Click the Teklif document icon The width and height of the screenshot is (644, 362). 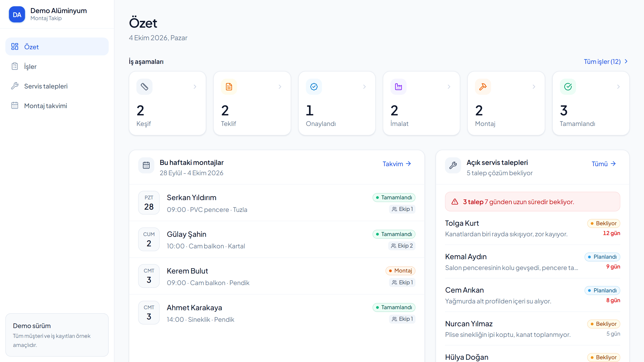click(229, 87)
